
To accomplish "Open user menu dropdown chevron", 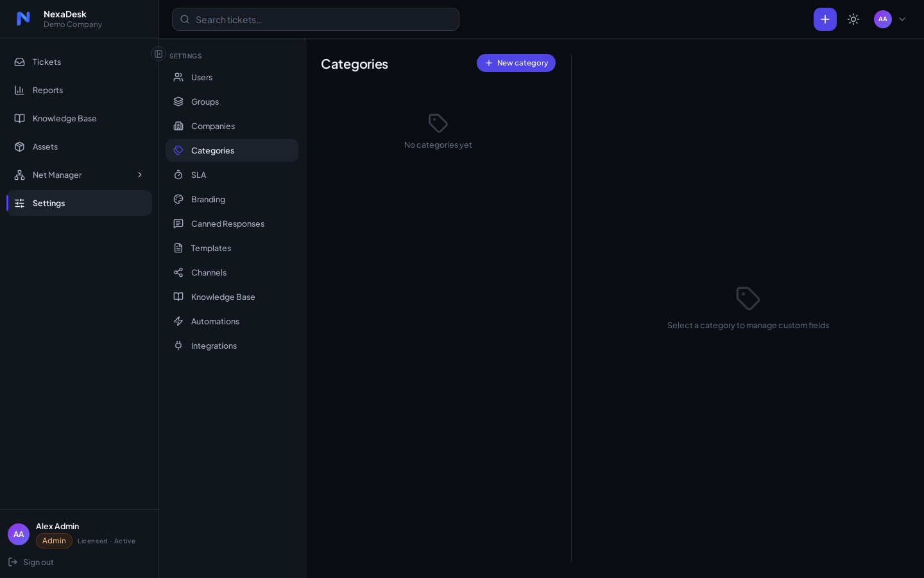I will [902, 19].
